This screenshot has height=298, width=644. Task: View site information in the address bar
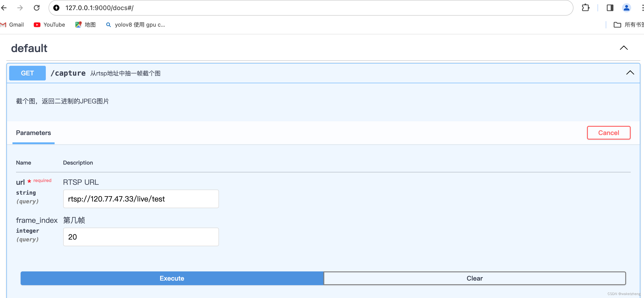[x=56, y=8]
